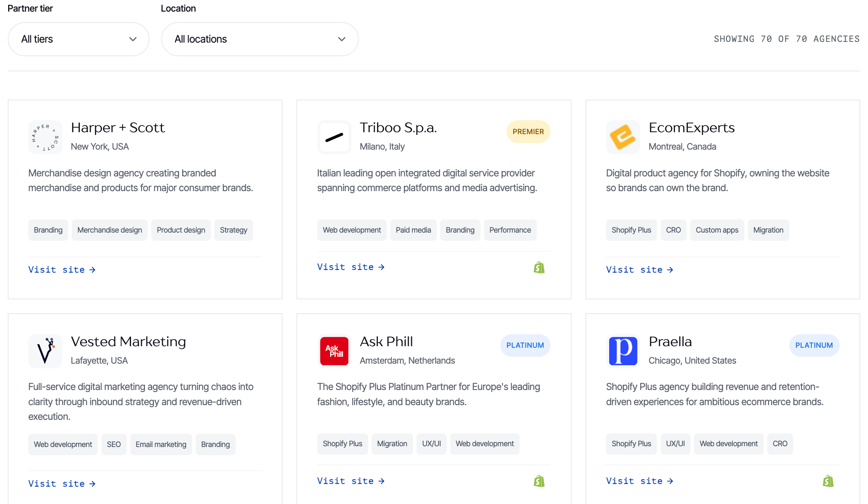Click the Vested Marketing agency name
Image resolution: width=868 pixels, height=504 pixels.
coord(128,342)
